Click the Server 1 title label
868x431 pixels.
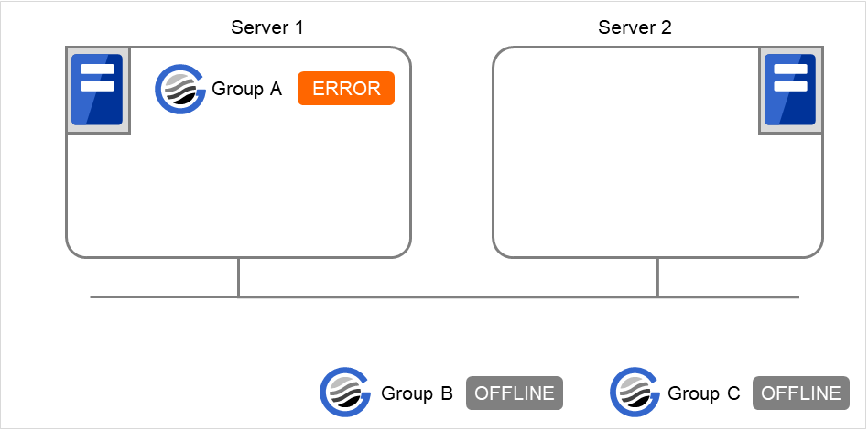click(266, 27)
